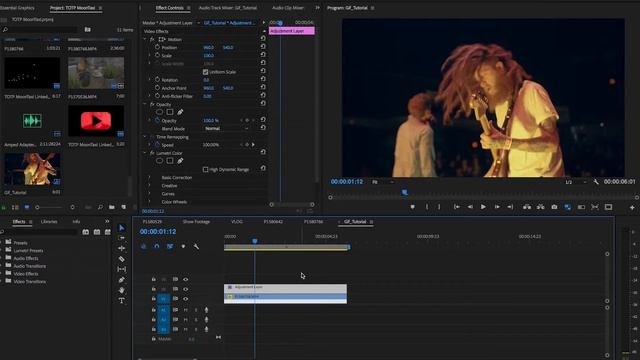Toggle eye visibility of lowest video track

[x=186, y=299]
